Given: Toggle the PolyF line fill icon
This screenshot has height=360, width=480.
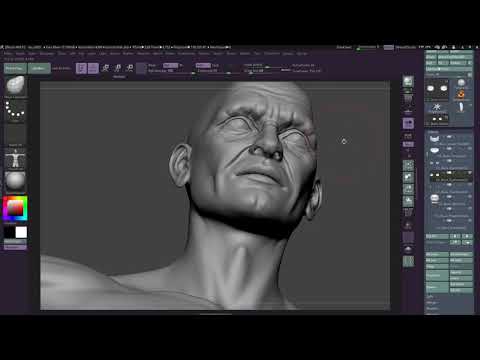Looking at the screenshot, I should click(x=408, y=213).
